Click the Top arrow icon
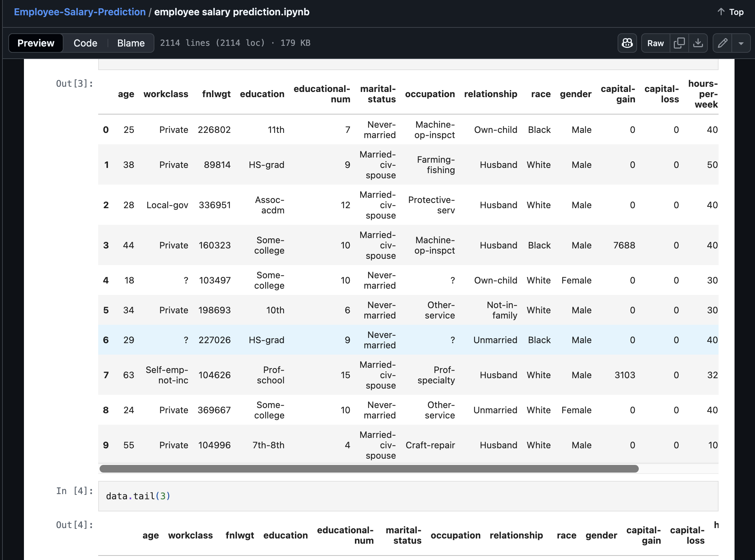 click(721, 12)
